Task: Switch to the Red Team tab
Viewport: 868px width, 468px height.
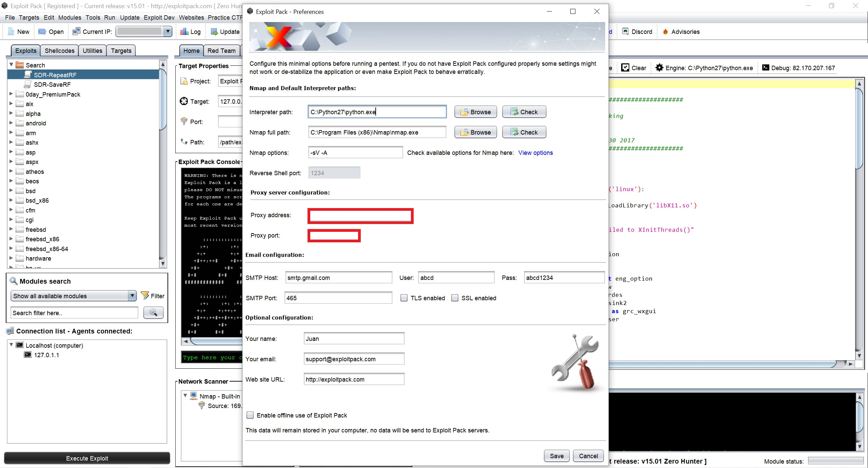Action: (x=221, y=50)
